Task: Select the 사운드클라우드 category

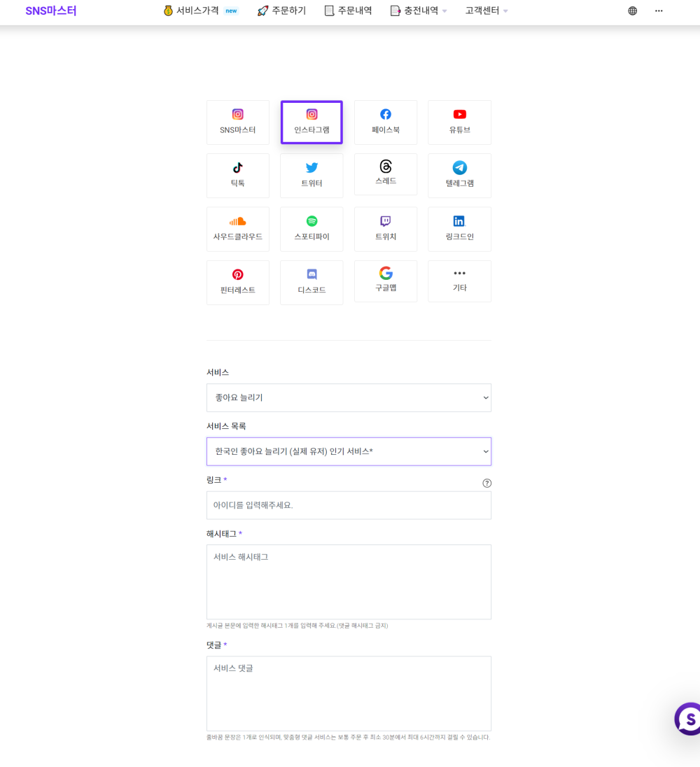Action: (238, 229)
